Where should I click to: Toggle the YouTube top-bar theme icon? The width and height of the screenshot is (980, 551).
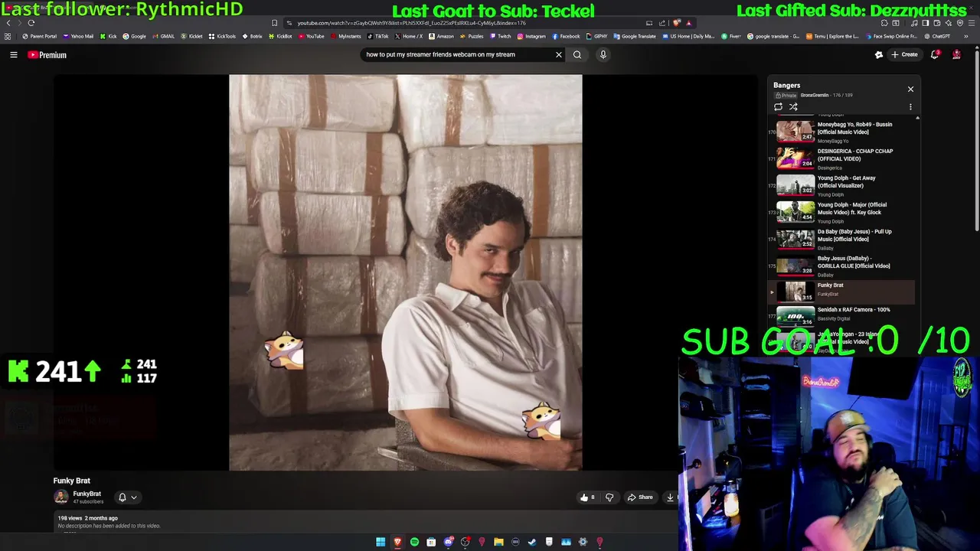pos(879,54)
